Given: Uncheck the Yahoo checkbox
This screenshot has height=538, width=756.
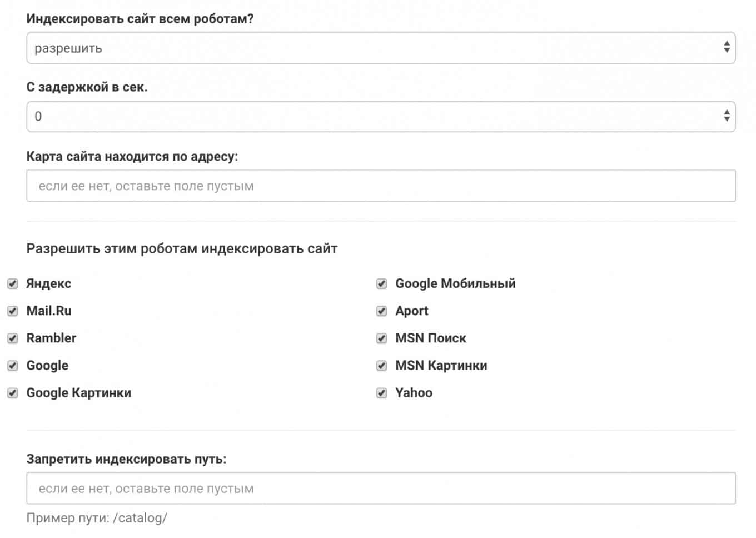Looking at the screenshot, I should point(381,393).
